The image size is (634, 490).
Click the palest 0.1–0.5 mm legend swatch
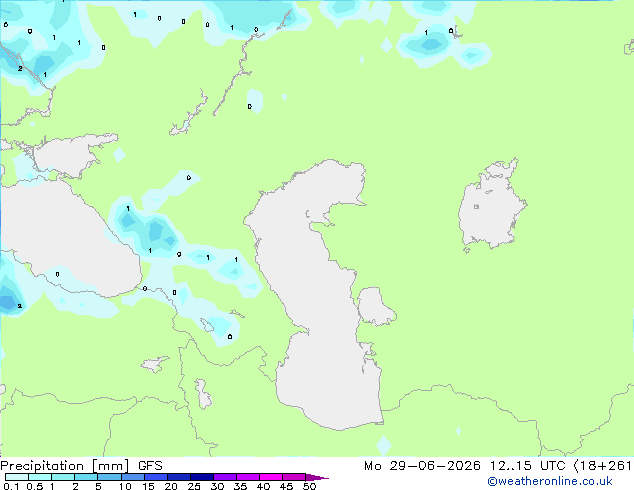(x=17, y=477)
